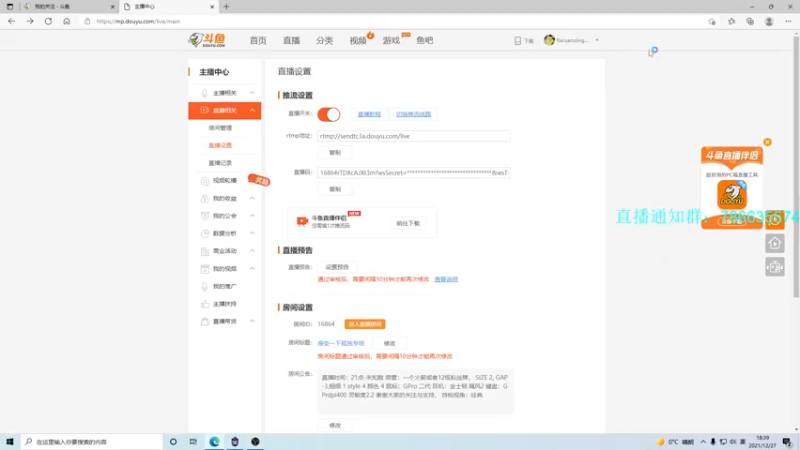Open Windows Start menu
The height and width of the screenshot is (450, 800).
pos(10,442)
